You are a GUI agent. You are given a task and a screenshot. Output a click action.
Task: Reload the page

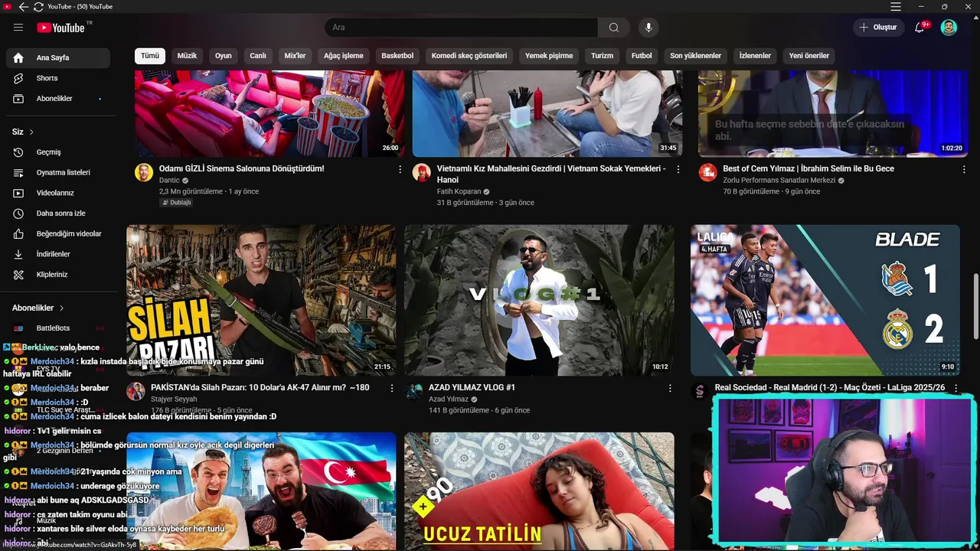pos(38,7)
